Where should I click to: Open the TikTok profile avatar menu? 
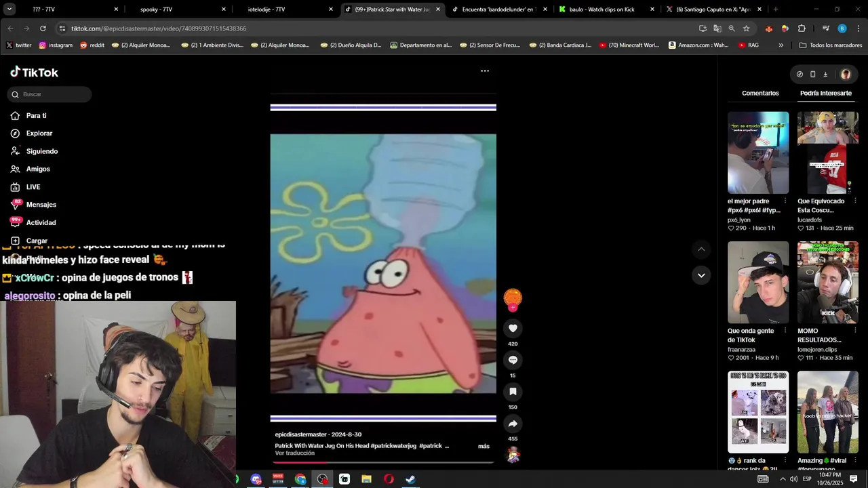tap(846, 75)
